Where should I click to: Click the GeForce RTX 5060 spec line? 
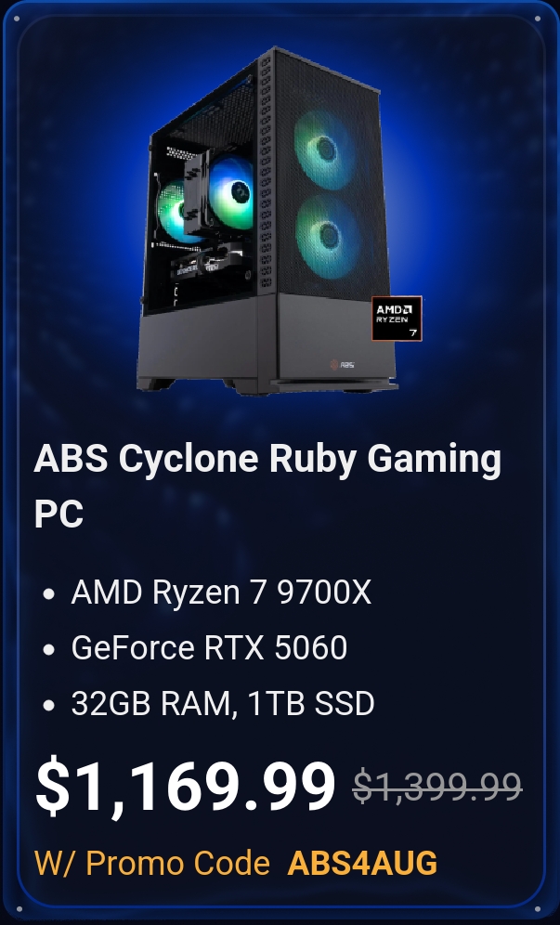(x=209, y=647)
